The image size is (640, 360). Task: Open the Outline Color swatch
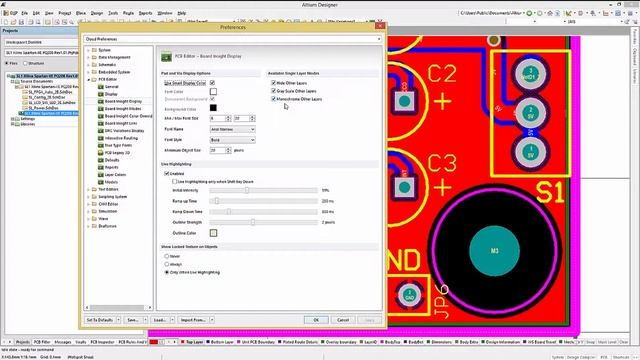(213, 233)
